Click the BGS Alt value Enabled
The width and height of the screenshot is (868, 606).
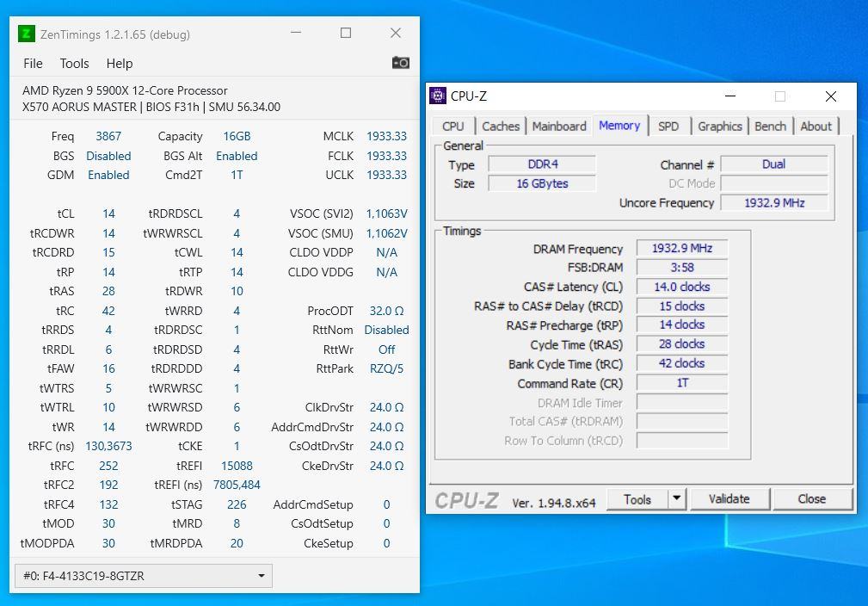click(237, 156)
